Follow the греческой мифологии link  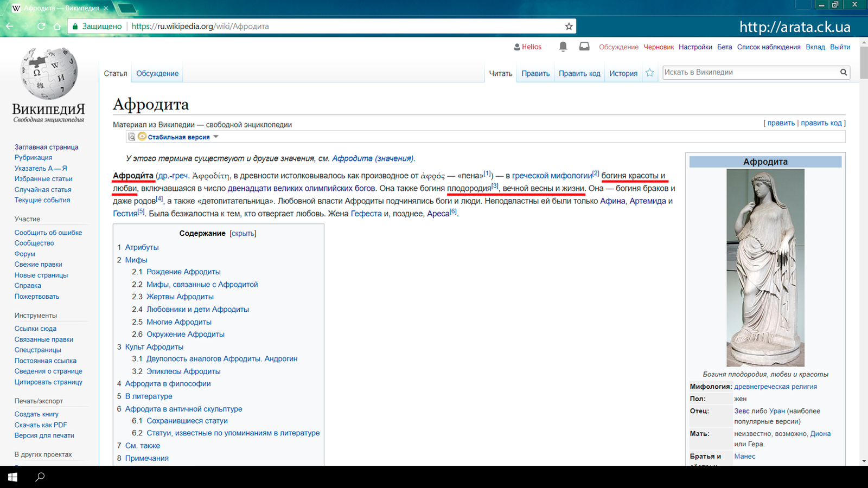[x=552, y=176]
